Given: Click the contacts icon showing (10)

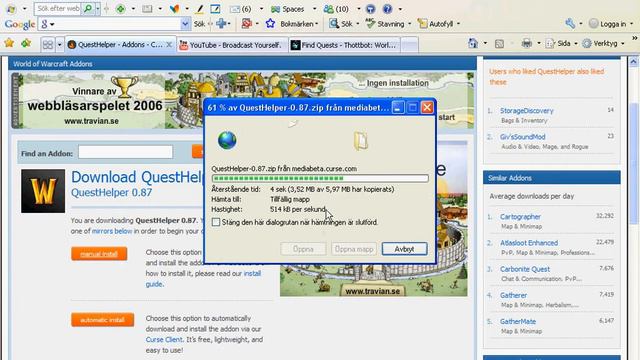Looking at the screenshot, I should coord(329,9).
